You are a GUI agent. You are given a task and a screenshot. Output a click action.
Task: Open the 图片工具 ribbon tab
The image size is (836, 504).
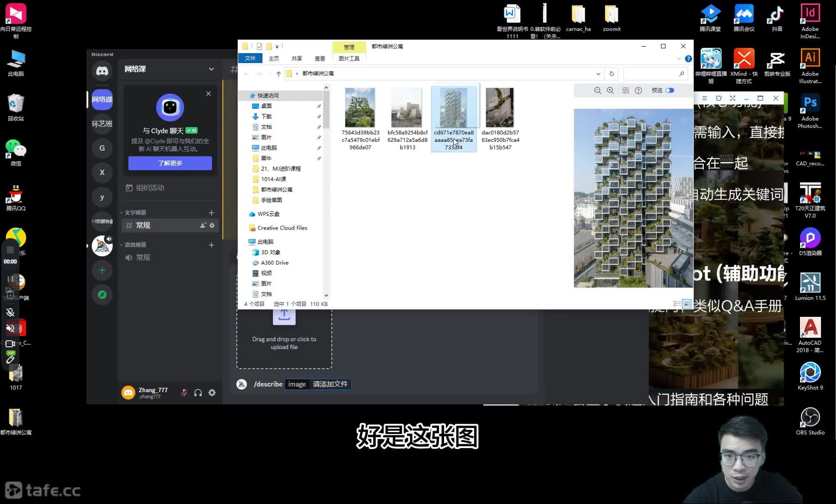349,58
